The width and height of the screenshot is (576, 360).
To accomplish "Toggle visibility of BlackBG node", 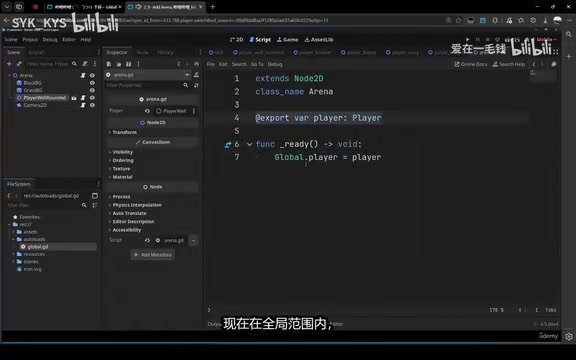I will [x=92, y=83].
